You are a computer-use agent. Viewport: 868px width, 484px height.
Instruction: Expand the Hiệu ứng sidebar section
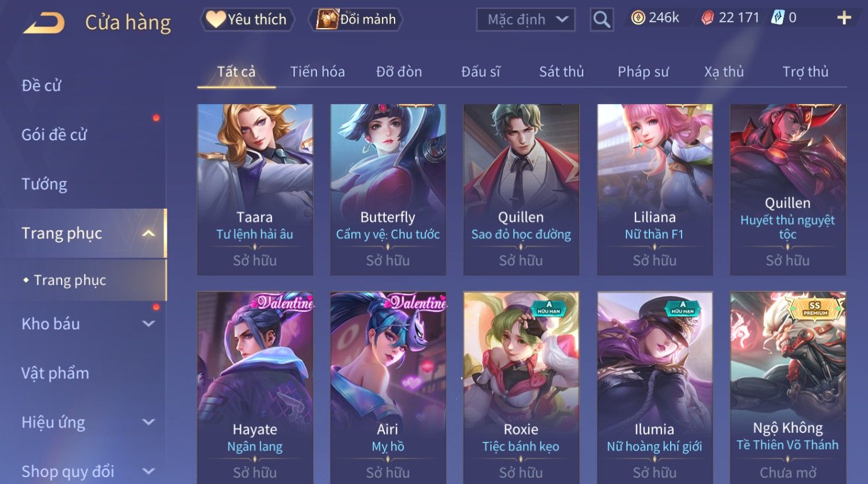pos(148,422)
